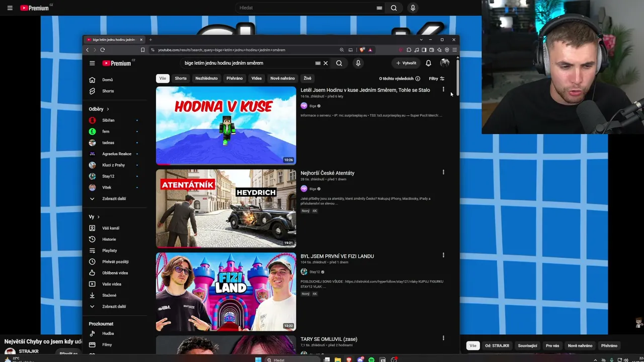Open Shorts from the sidebar
The height and width of the screenshot is (362, 644).
tap(108, 91)
